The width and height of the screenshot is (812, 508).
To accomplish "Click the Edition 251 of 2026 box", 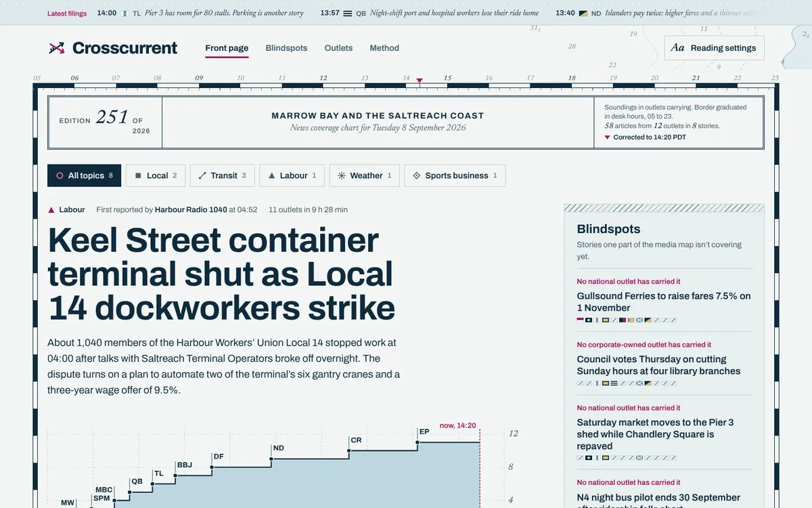I will [x=105, y=123].
